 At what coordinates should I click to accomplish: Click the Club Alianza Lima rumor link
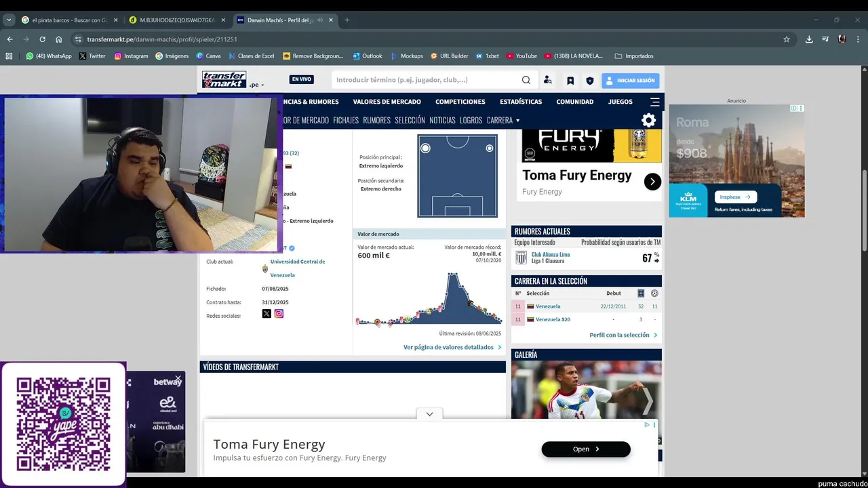(x=550, y=255)
